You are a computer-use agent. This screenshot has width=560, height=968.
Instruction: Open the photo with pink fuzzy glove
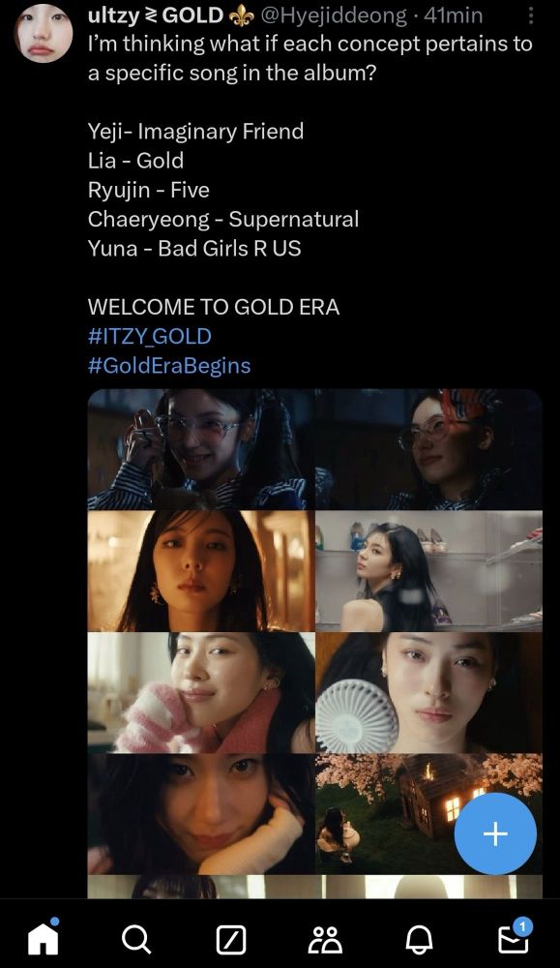click(x=201, y=693)
